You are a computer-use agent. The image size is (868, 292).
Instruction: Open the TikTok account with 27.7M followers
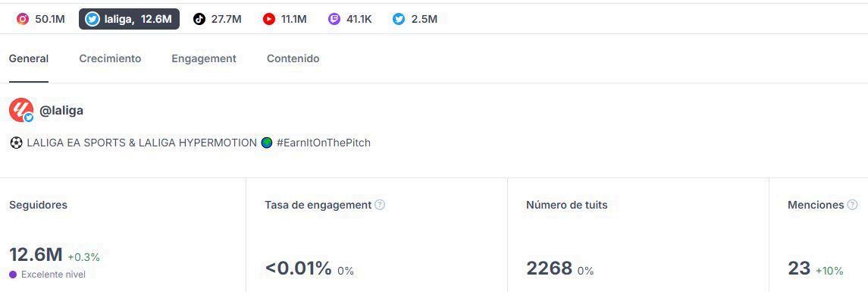click(x=218, y=19)
